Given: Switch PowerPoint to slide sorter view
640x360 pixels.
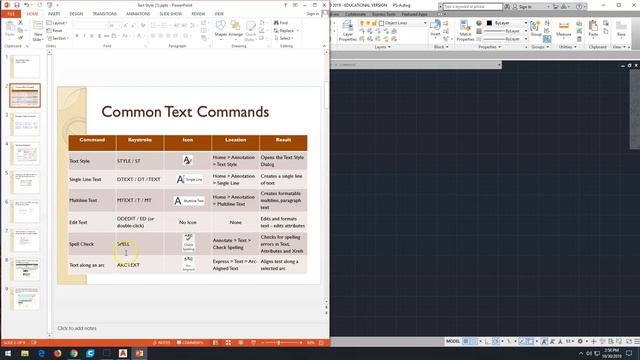Looking at the screenshot, I should tap(228, 342).
